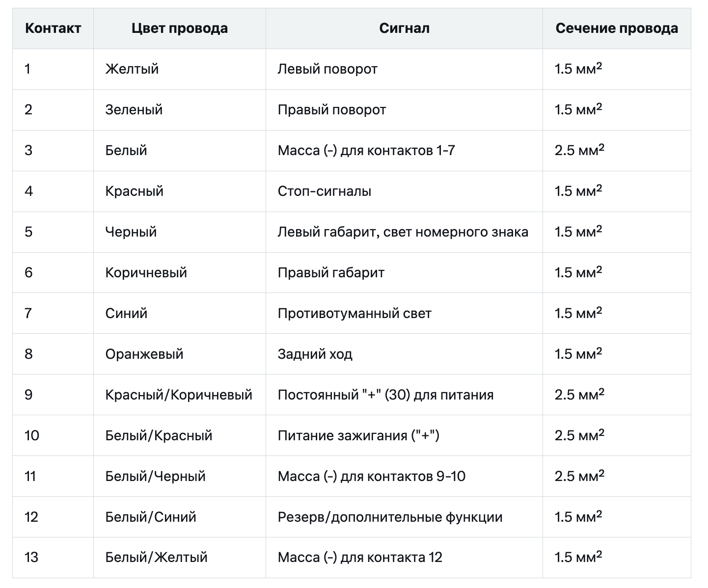Click the "Сечение провода" column header
Viewport: 708px width, 588px height.
click(x=617, y=28)
